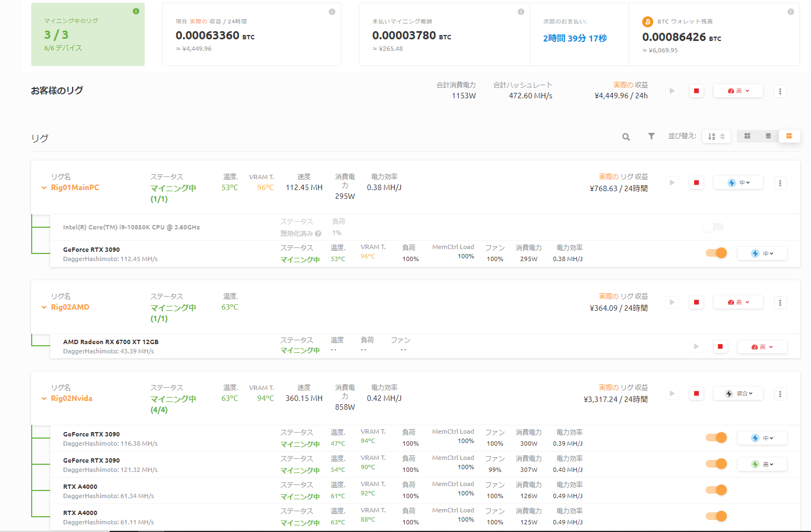Open the Rig02AMD rig name link

coord(70,308)
